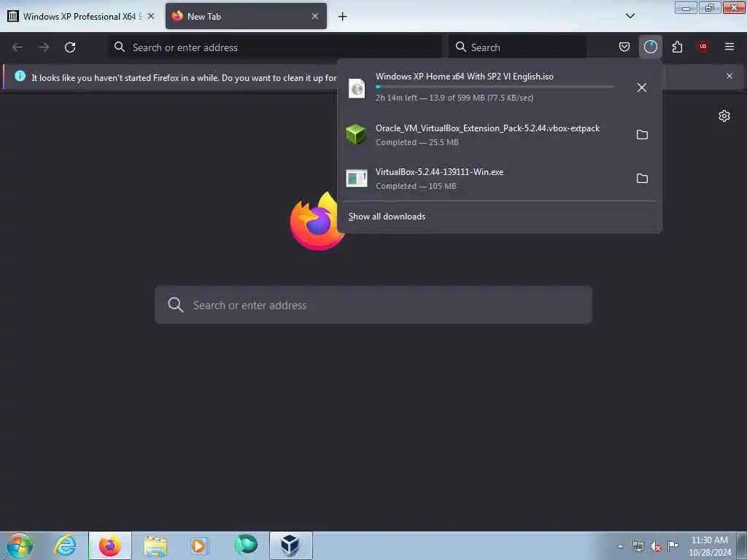Close the Windows XP Professional X64 tab
Image resolution: width=747 pixels, height=560 pixels.
151,16
